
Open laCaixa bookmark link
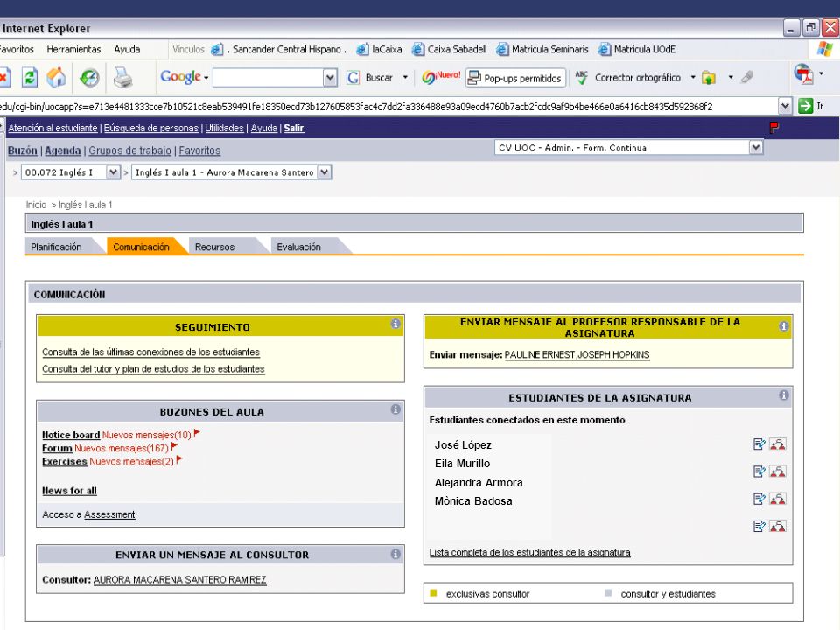click(x=379, y=49)
